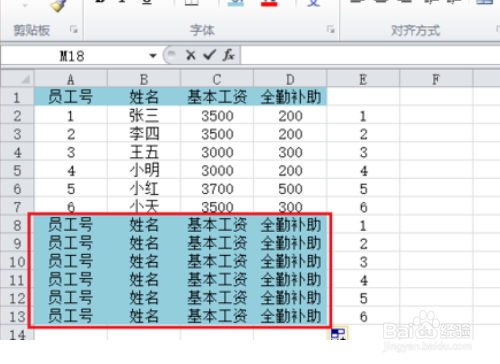500x364 pixels.
Task: Select employee number 4 in column A
Action: [x=71, y=170]
